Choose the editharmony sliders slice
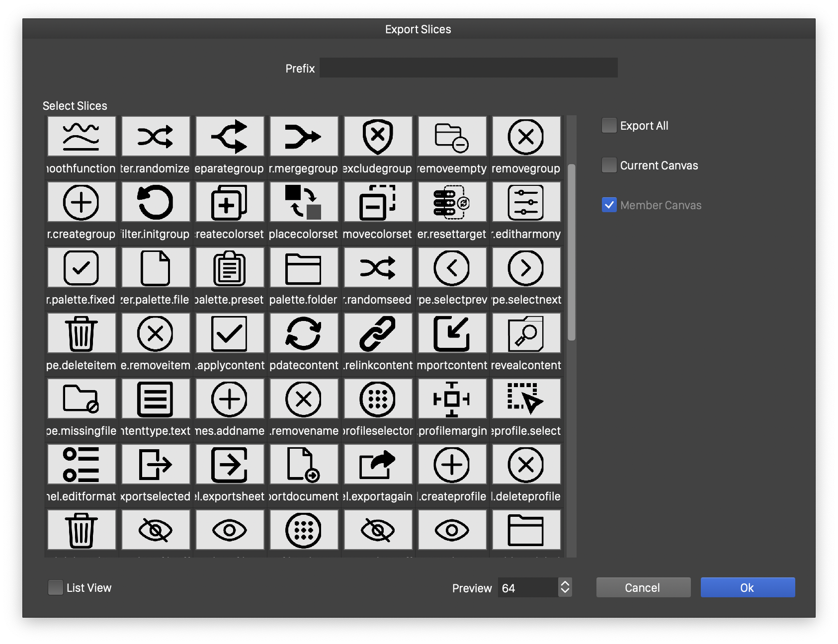Viewport: 838px width, 644px height. tap(526, 202)
